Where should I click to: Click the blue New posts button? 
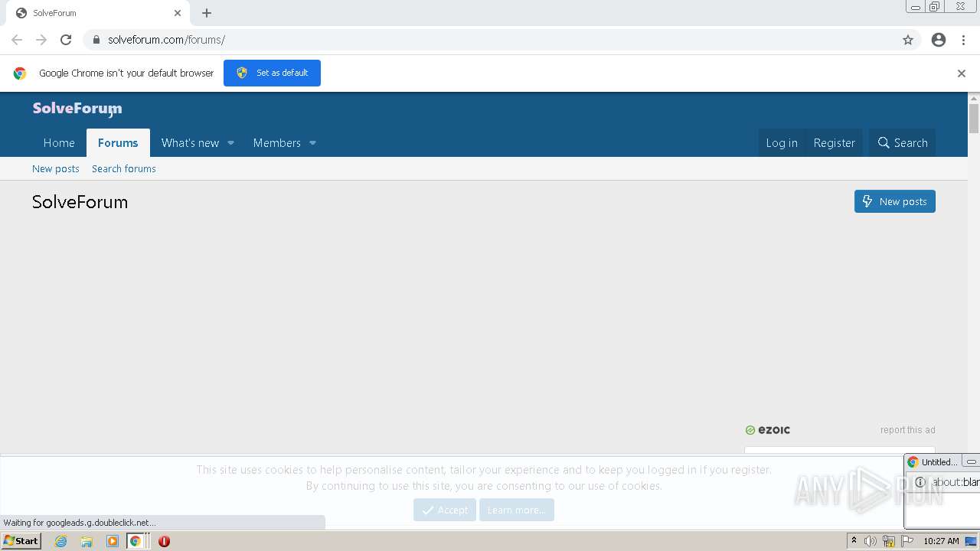click(x=895, y=201)
